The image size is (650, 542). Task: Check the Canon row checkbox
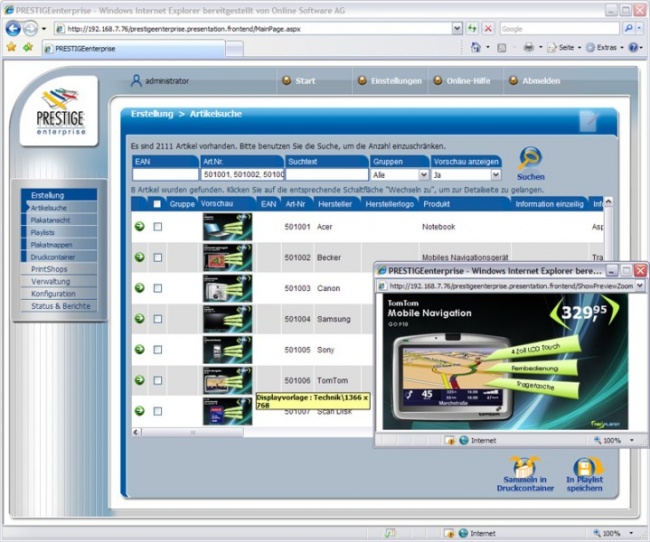click(x=158, y=288)
